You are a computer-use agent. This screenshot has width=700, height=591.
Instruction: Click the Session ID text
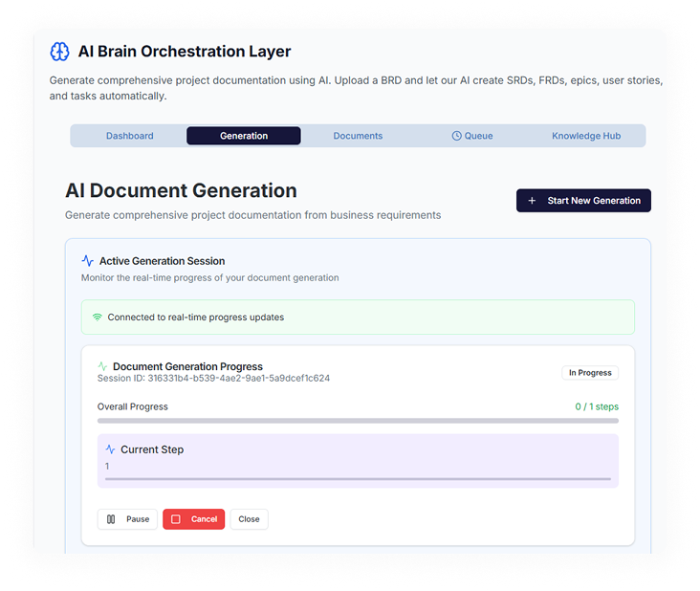click(x=213, y=378)
